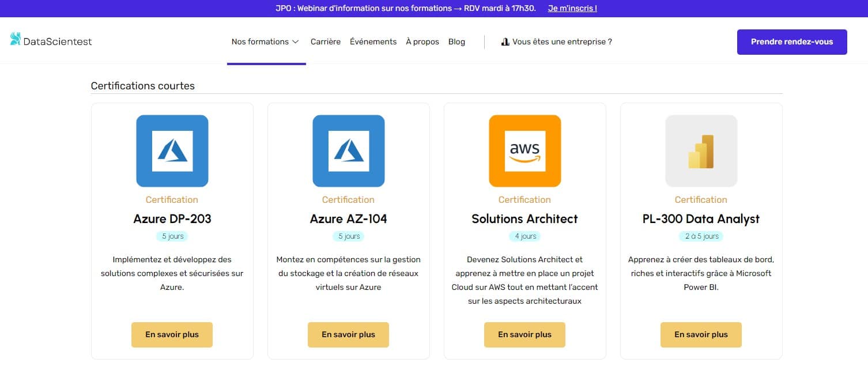Click En savoir plus for Azure AZ-104
Screen dimensions: 868x385
pyautogui.click(x=348, y=335)
